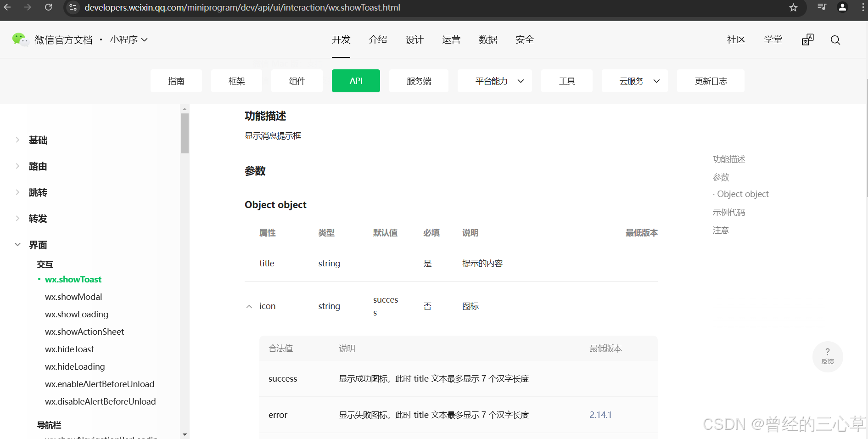Reload the current page
Image resolution: width=868 pixels, height=439 pixels.
pyautogui.click(x=48, y=7)
